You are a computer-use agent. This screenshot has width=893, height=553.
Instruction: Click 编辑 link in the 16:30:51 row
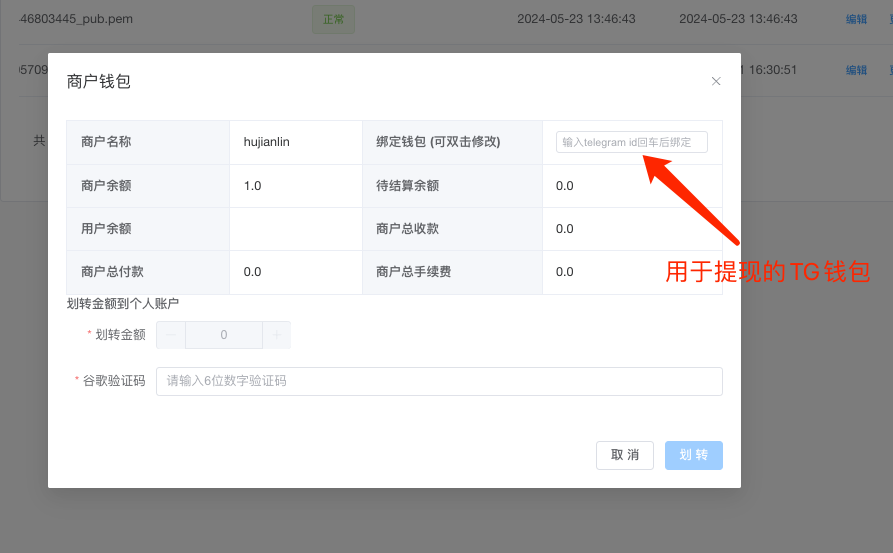tap(856, 70)
